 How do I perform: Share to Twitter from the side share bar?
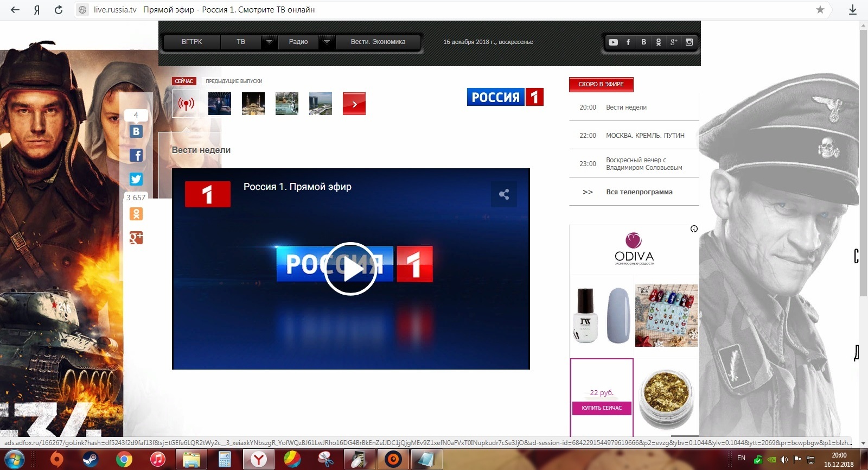tap(136, 179)
